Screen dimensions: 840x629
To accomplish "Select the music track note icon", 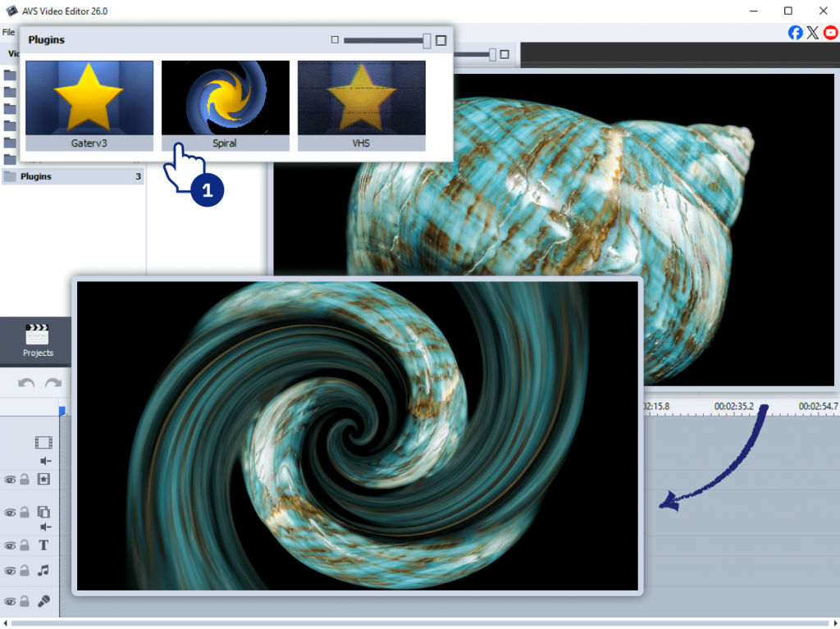I will click(43, 571).
